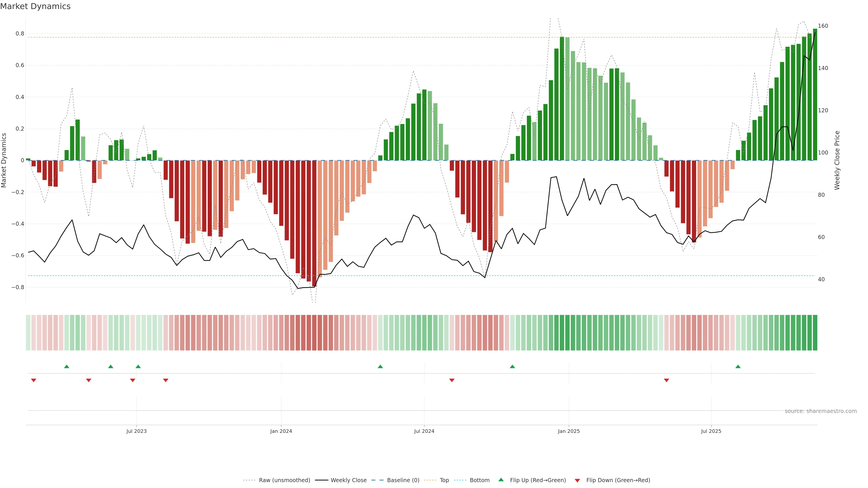868x488 pixels.
Task: Click the source: sharemaestro.com text
Action: [x=821, y=411]
